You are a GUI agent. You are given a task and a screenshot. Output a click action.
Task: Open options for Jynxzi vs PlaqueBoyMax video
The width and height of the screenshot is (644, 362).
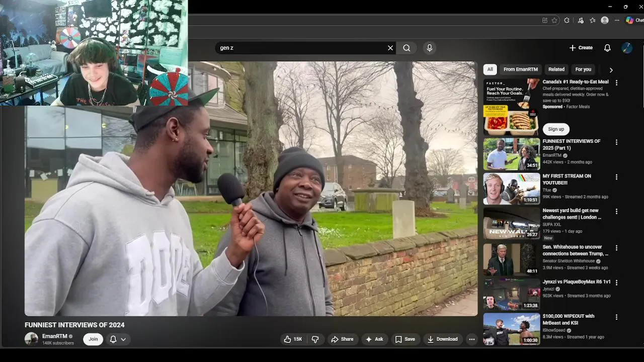click(x=616, y=283)
